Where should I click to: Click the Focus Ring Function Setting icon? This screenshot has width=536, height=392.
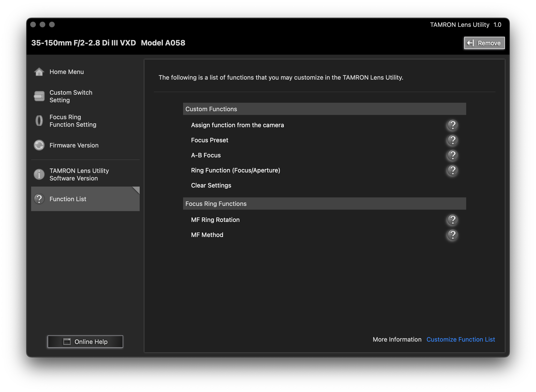click(x=39, y=121)
